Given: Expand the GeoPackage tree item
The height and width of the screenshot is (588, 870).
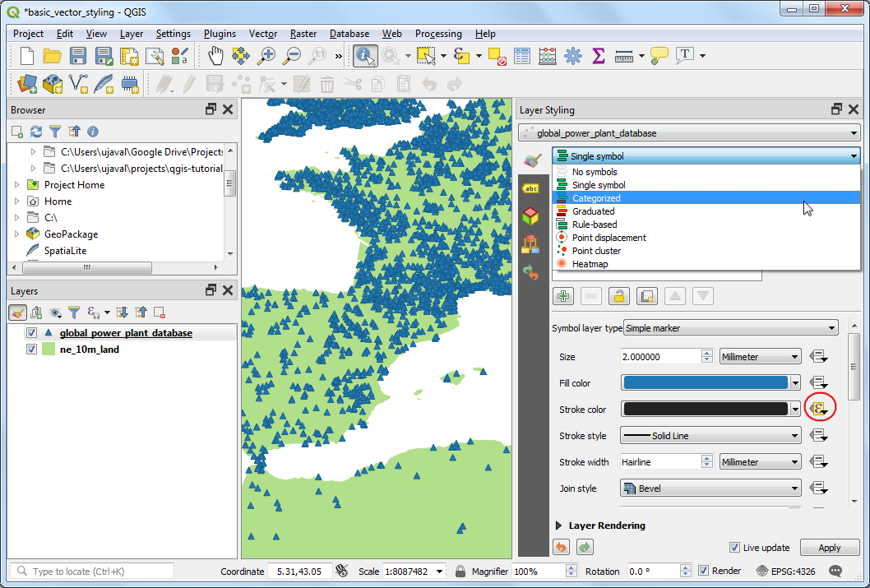Looking at the screenshot, I should 16,234.
